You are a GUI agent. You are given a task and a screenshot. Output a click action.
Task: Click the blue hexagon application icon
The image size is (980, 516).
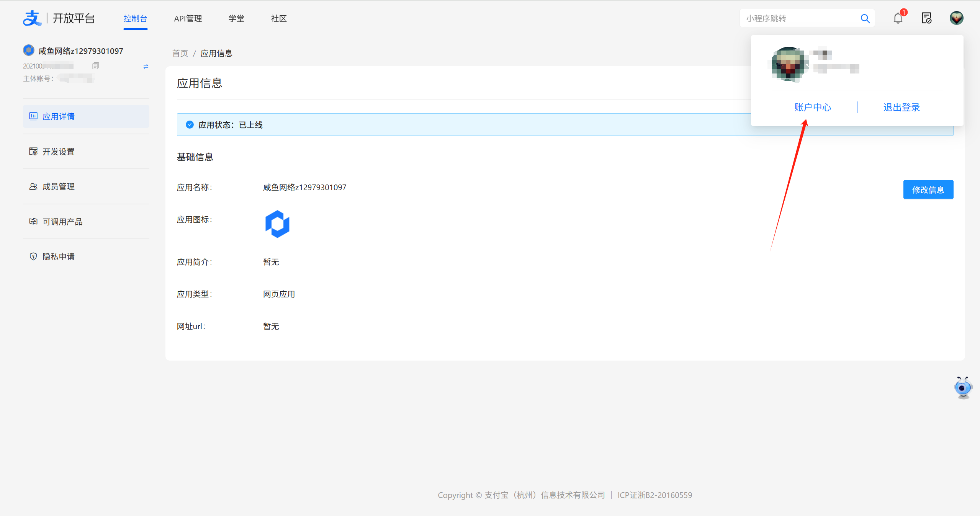(x=277, y=224)
